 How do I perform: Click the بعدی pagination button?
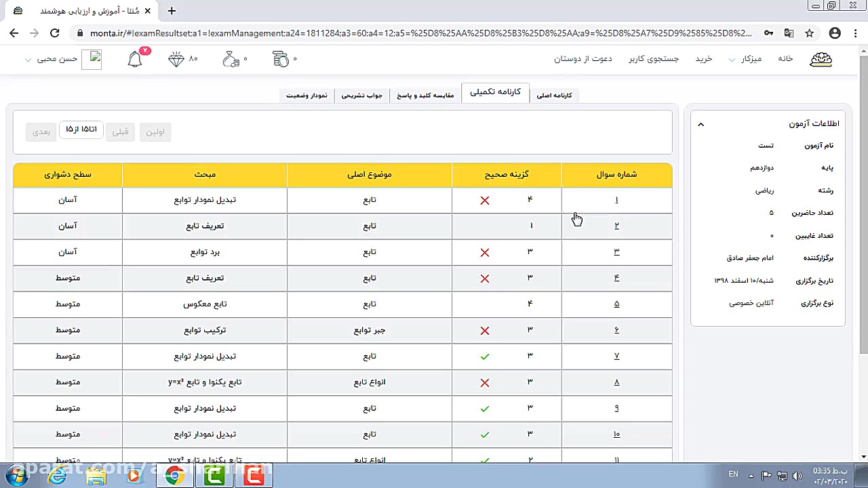tap(41, 131)
